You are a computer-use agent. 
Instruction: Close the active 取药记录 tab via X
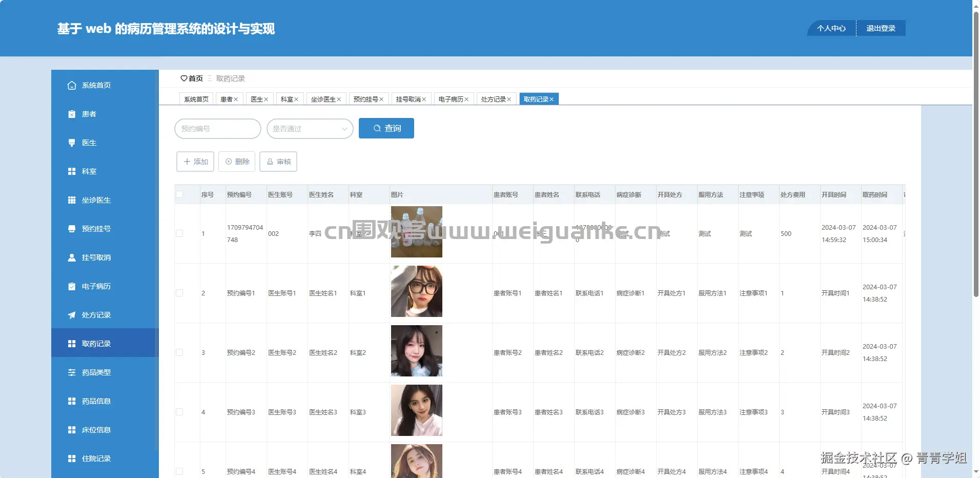[552, 99]
